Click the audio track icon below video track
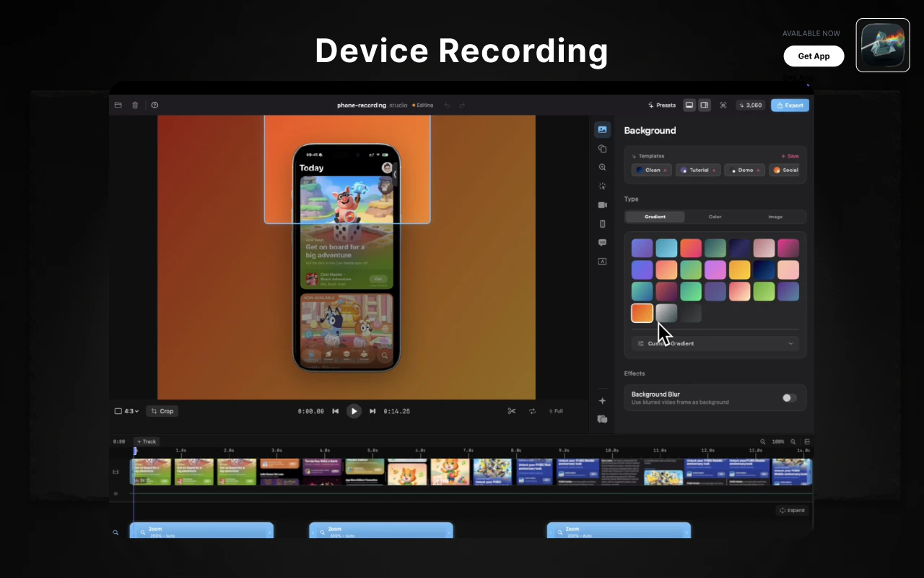Viewport: 924px width, 578px height. click(x=115, y=494)
